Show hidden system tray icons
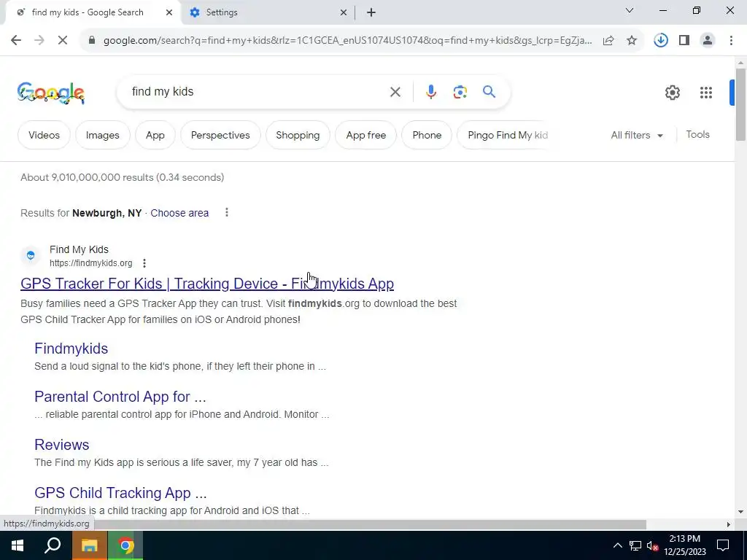This screenshot has height=560, width=747. [617, 545]
